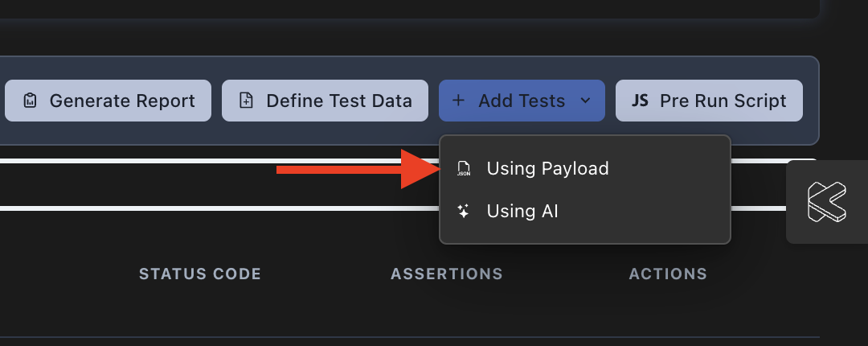Collapse the Add Tests dropdown chevron

coord(586,101)
